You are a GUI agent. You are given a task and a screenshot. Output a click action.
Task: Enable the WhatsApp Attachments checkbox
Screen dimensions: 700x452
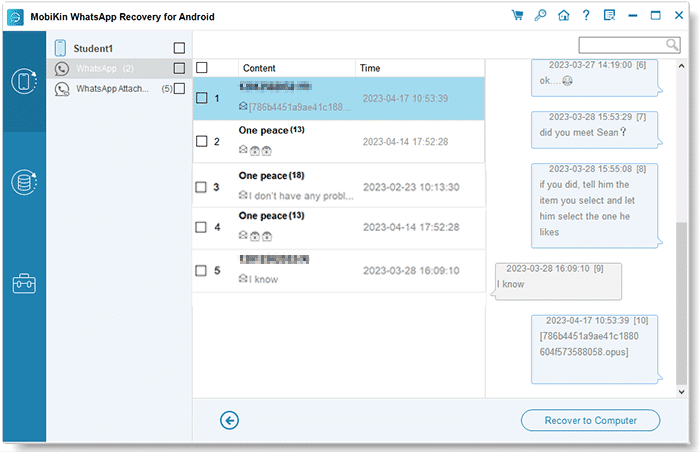179,89
